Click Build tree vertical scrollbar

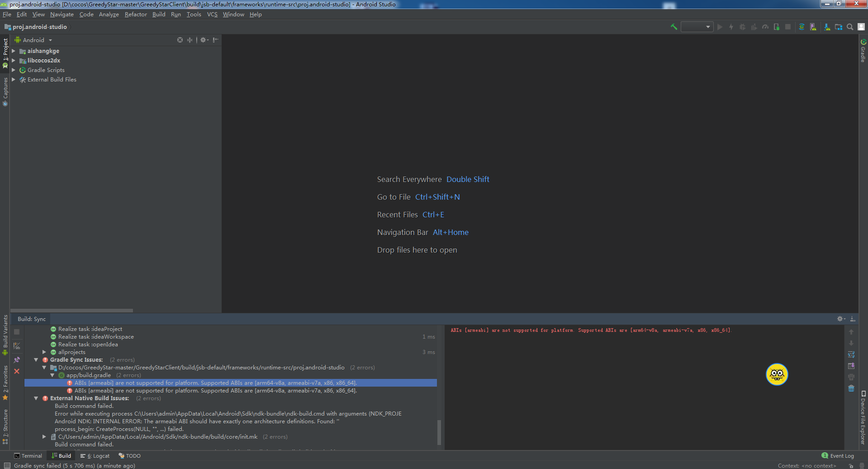[439, 432]
